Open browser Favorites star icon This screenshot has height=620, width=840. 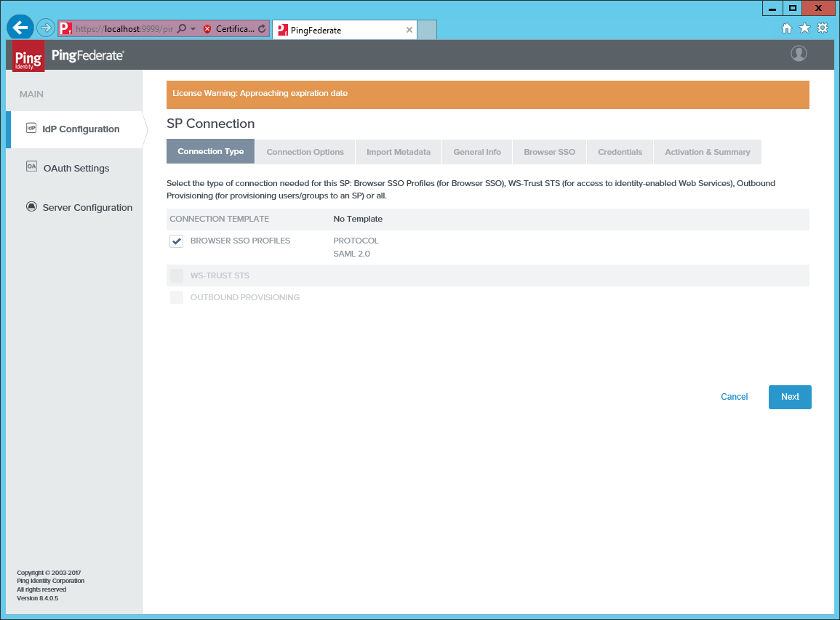tap(804, 28)
